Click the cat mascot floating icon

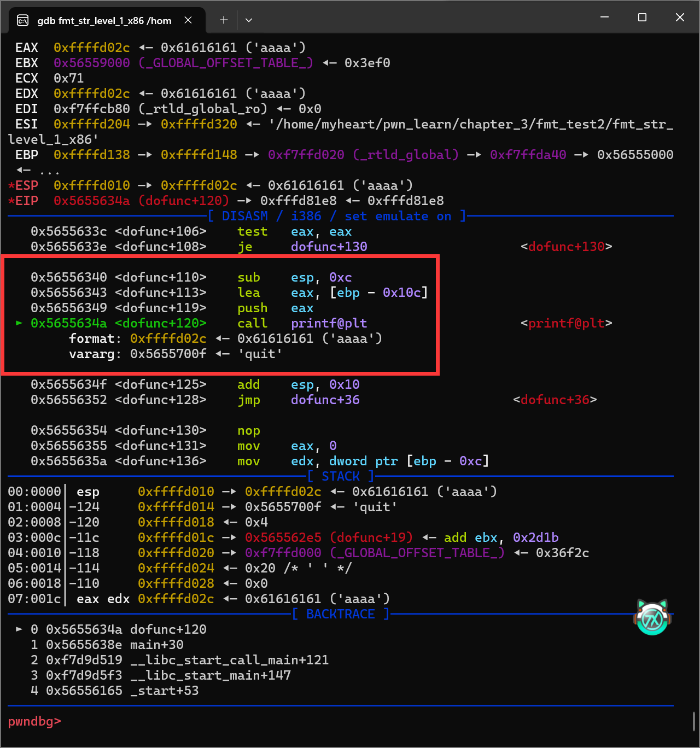pos(652,617)
